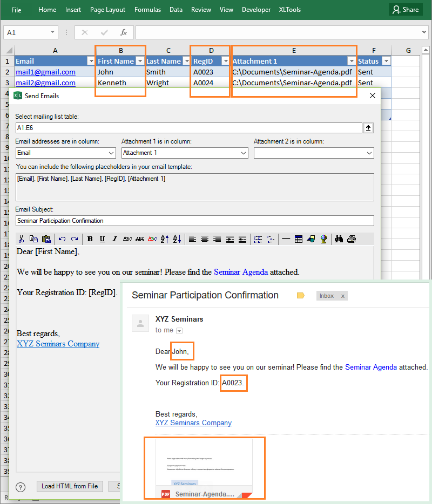Image resolution: width=432 pixels, height=504 pixels.
Task: Toggle the numbered list formatting
Action: [x=258, y=239]
